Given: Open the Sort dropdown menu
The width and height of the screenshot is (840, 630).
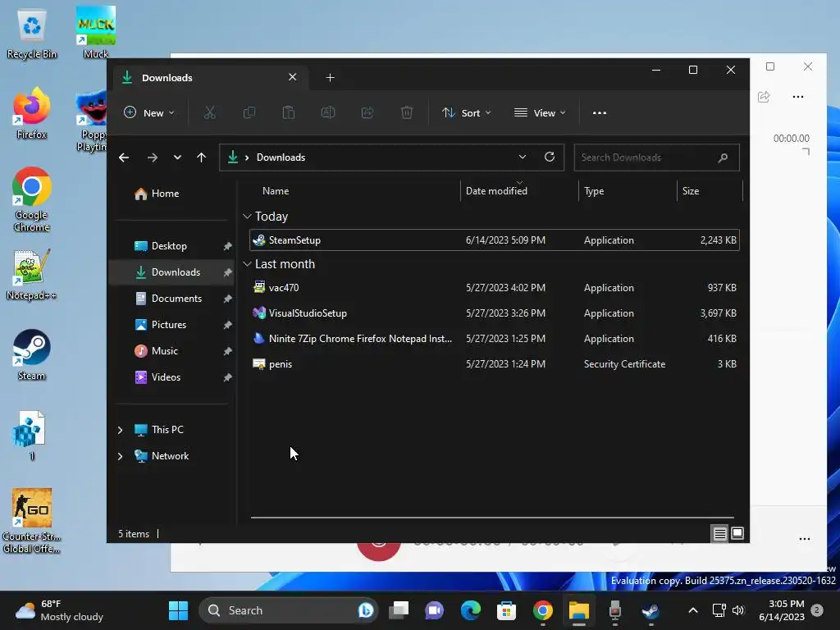Looking at the screenshot, I should click(466, 113).
